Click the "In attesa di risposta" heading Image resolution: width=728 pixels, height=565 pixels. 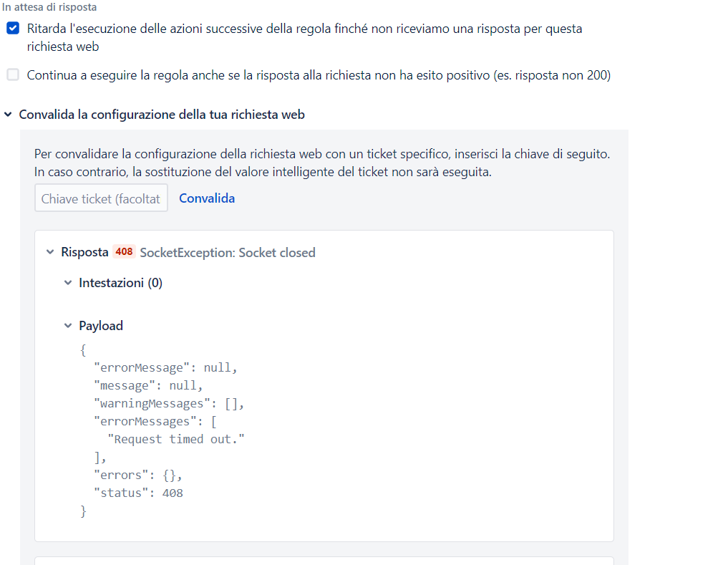[x=49, y=7]
